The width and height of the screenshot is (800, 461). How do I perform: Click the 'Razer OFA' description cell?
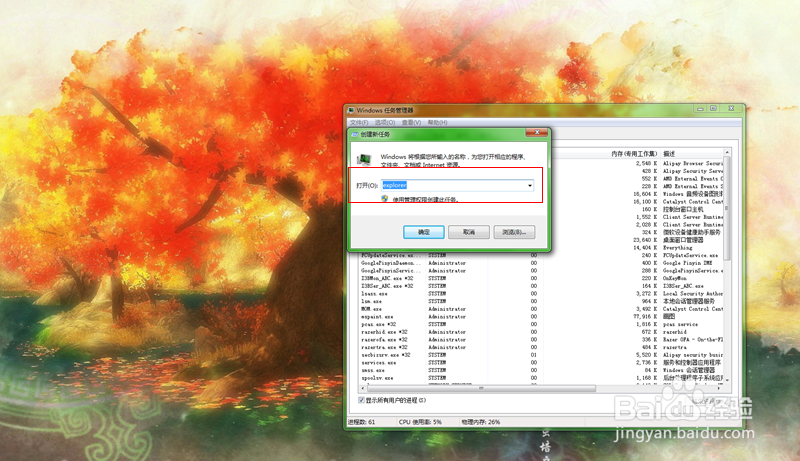click(692, 340)
